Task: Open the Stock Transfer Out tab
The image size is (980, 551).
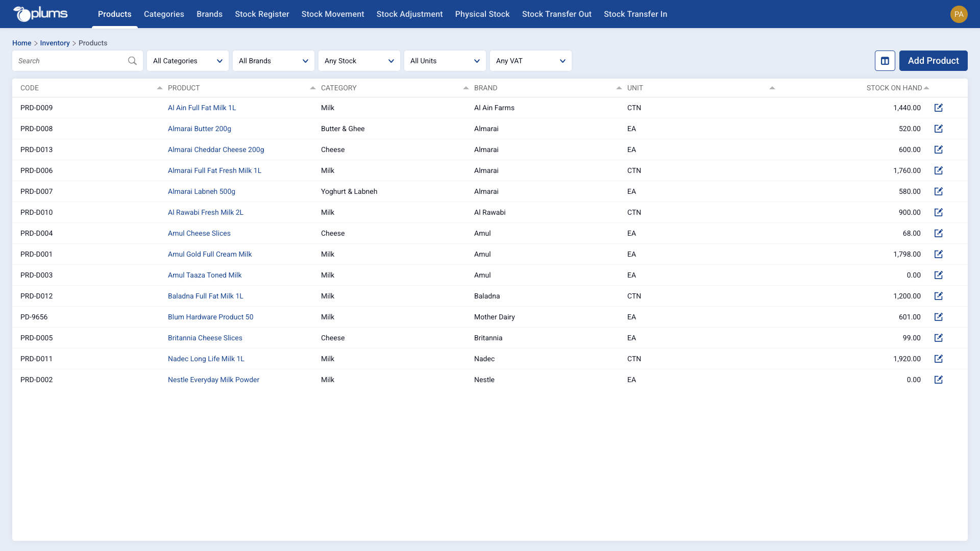Action: click(557, 14)
